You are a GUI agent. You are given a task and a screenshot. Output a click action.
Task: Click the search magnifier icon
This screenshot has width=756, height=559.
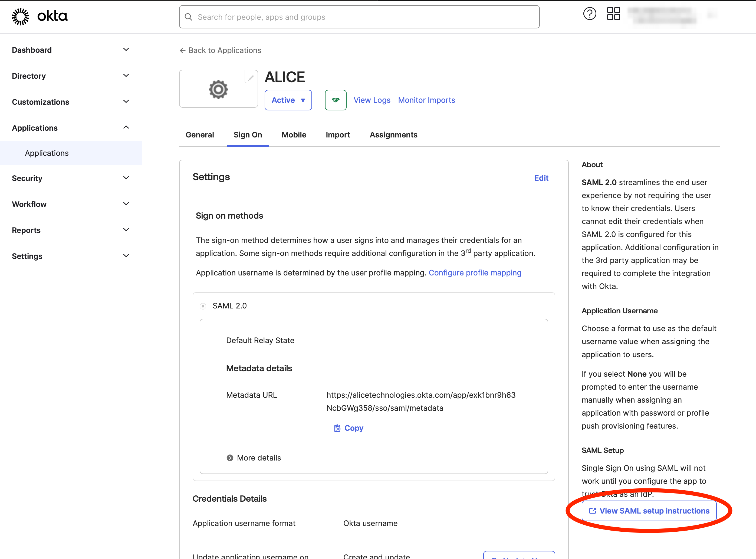(x=189, y=17)
